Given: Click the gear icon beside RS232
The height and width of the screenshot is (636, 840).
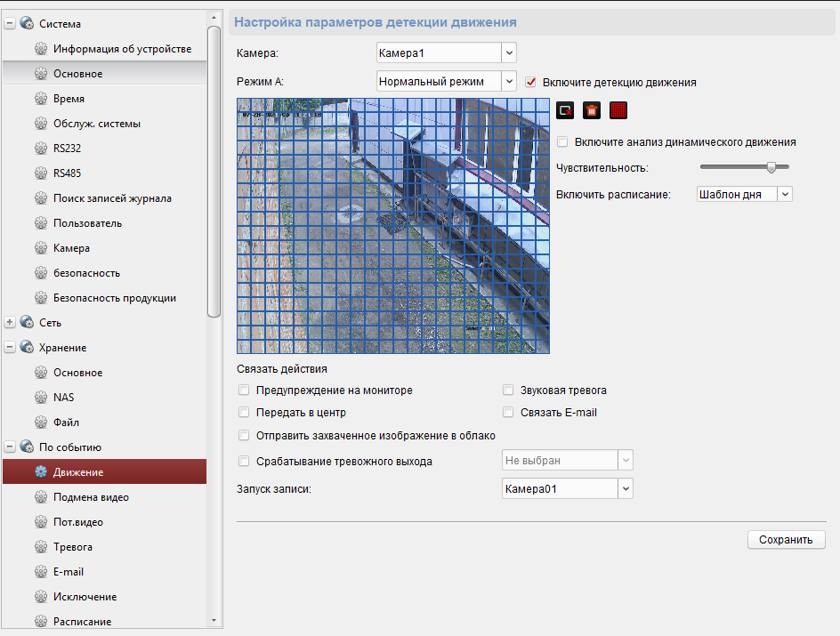Looking at the screenshot, I should (41, 149).
